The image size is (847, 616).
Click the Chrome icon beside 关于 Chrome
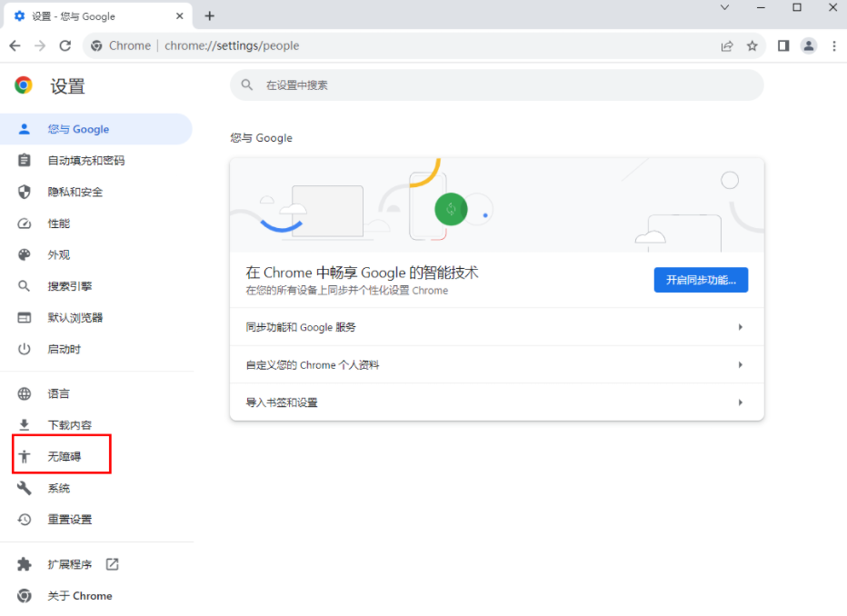25,595
